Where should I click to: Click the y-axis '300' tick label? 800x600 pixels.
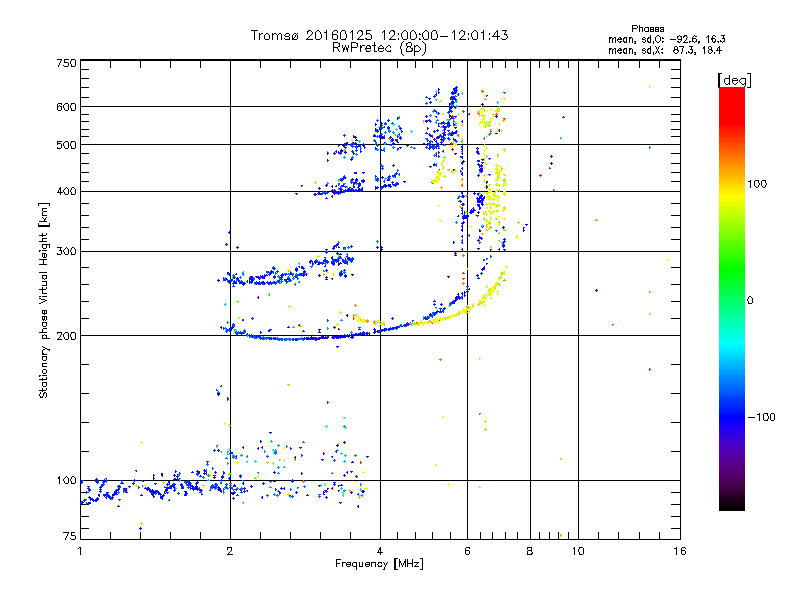tap(66, 252)
